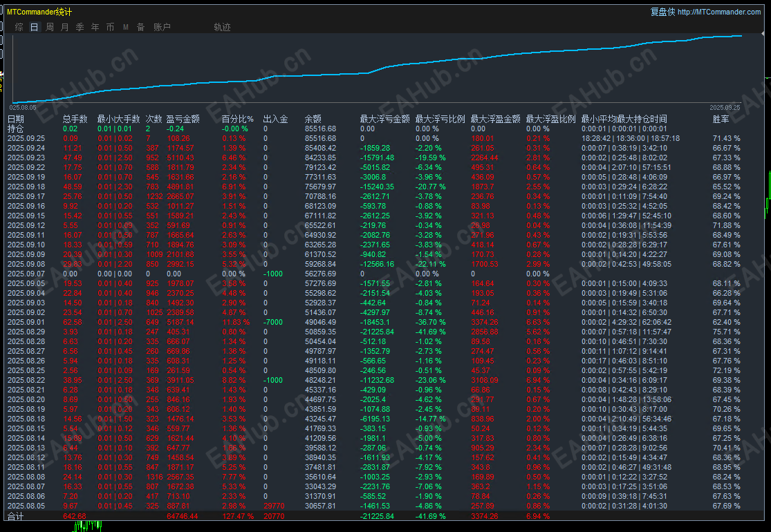Select the 2025.09.18 date row
The height and width of the screenshot is (532, 771).
pyautogui.click(x=26, y=187)
